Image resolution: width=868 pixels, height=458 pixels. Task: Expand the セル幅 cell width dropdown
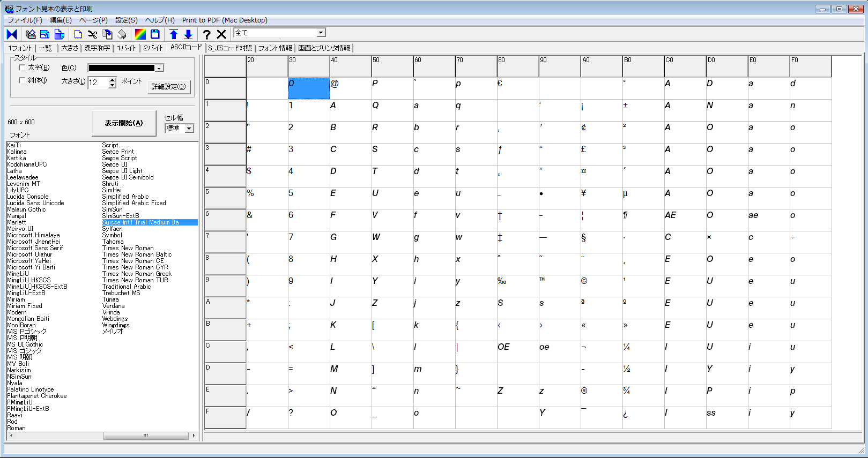coord(189,129)
